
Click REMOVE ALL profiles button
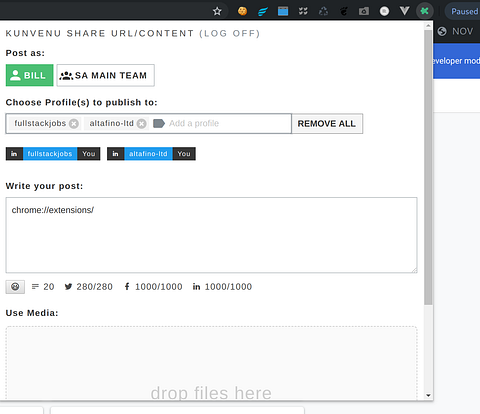coord(327,124)
